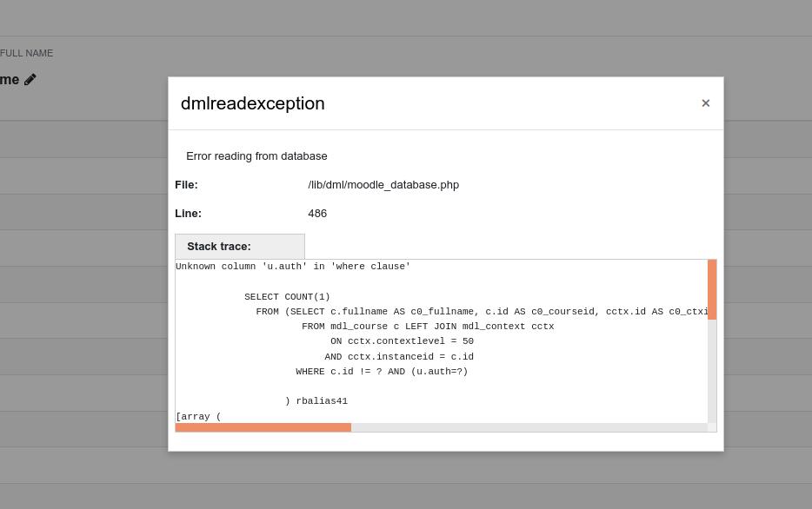Click the 'ON cctx.contextlevel = 50' line
The width and height of the screenshot is (812, 509).
(x=403, y=341)
